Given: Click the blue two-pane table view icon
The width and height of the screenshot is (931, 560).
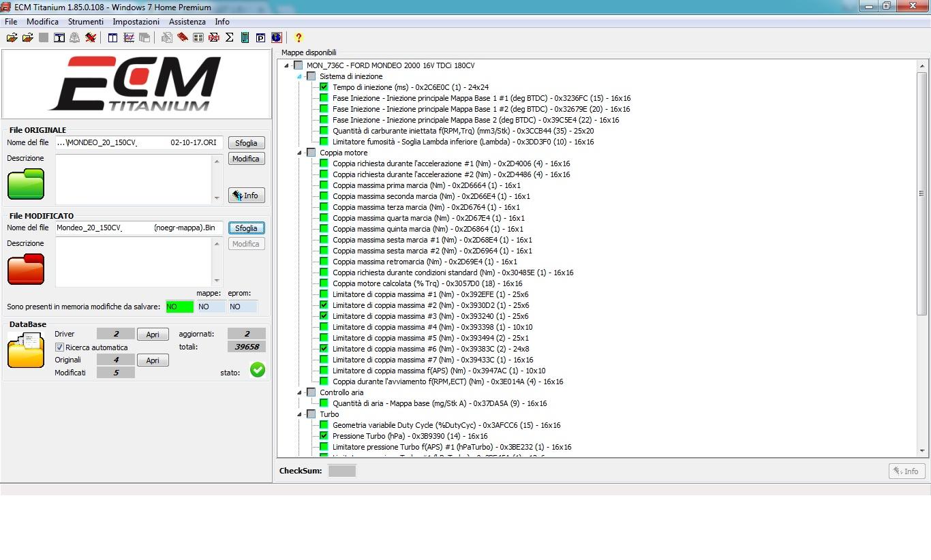Looking at the screenshot, I should coord(112,37).
